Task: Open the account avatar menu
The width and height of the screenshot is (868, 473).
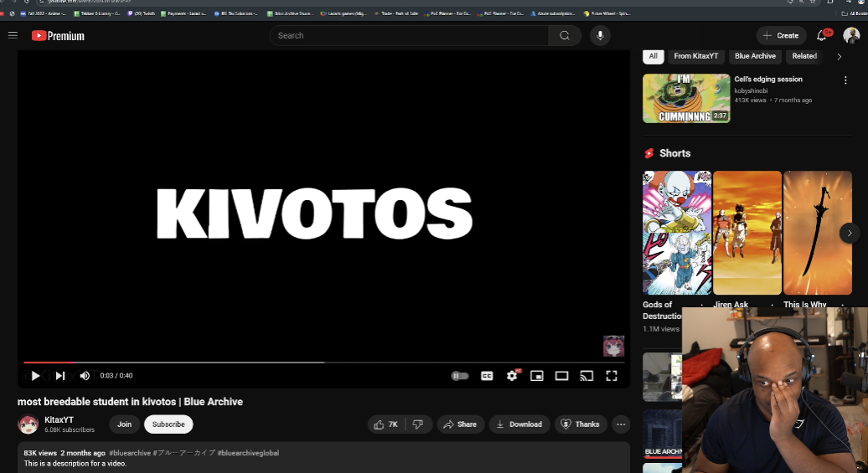Action: (851, 35)
